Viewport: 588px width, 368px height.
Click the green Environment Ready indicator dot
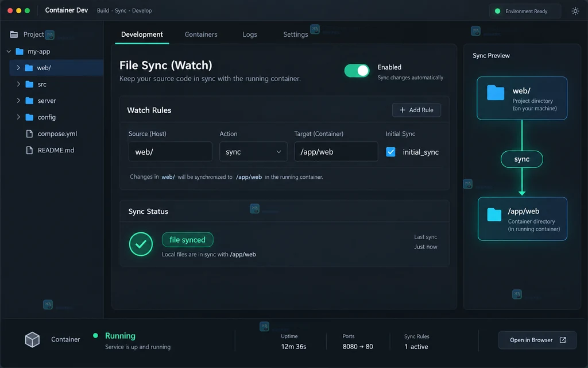pos(498,11)
